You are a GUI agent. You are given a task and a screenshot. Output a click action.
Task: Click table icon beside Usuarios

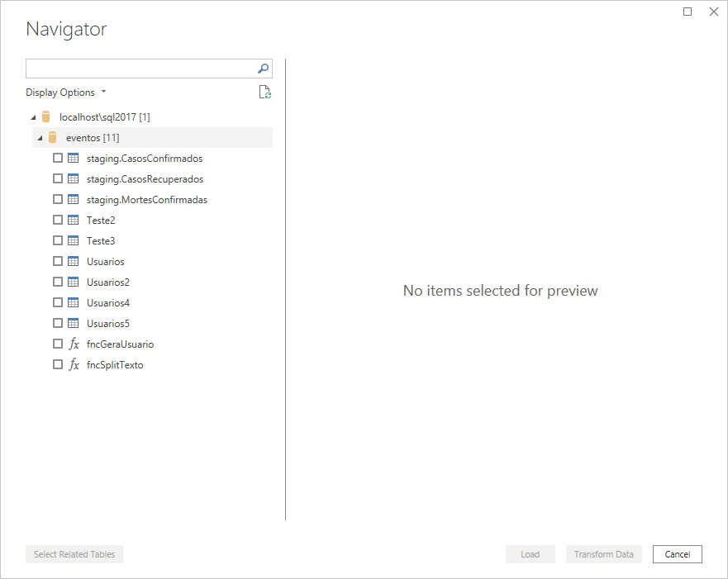[x=74, y=261]
